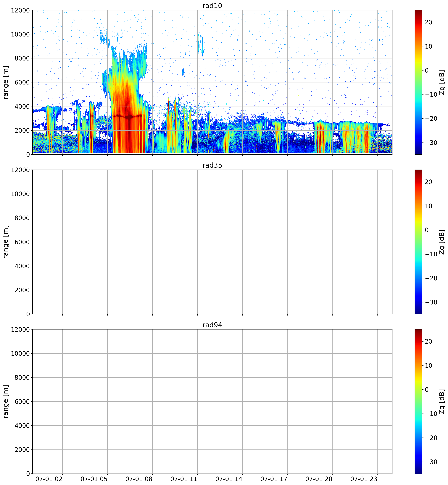
Task: Click the "rad94" plot title
Action: click(212, 325)
